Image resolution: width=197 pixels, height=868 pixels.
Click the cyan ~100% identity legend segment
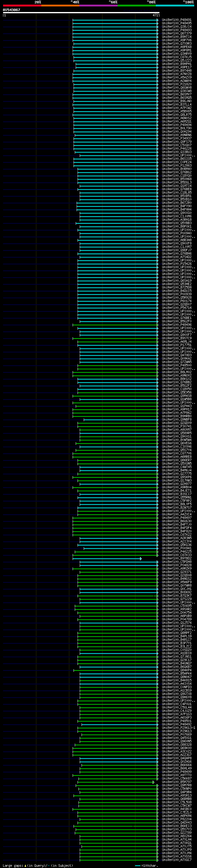[175, 6]
